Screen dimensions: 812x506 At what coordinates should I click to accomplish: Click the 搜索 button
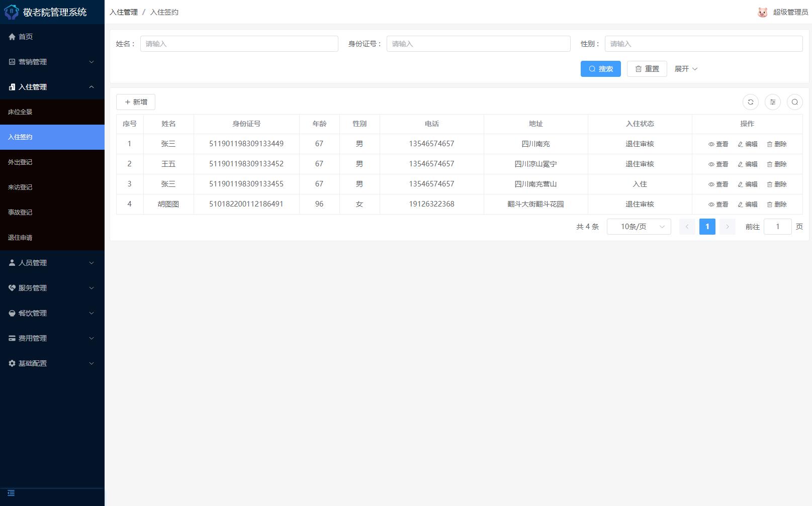(601, 69)
